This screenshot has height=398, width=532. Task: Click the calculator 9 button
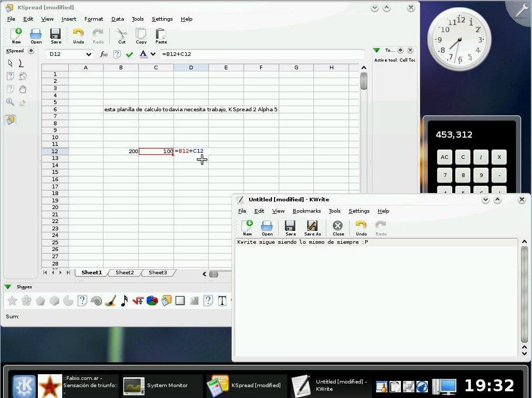pyautogui.click(x=481, y=175)
